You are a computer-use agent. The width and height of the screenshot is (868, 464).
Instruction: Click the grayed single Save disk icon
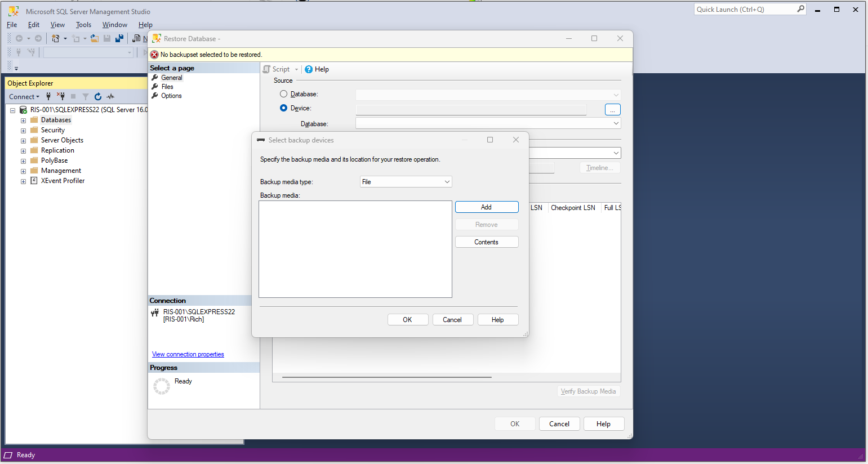107,38
